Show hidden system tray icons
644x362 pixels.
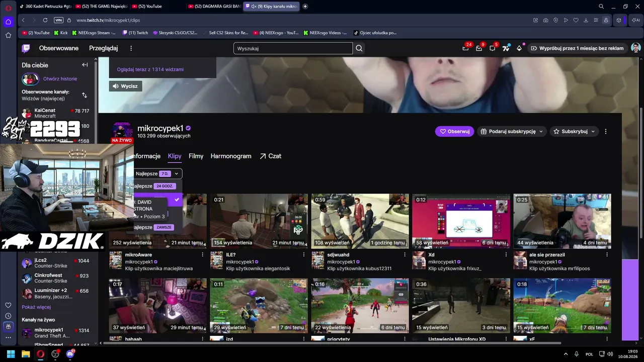(566, 354)
